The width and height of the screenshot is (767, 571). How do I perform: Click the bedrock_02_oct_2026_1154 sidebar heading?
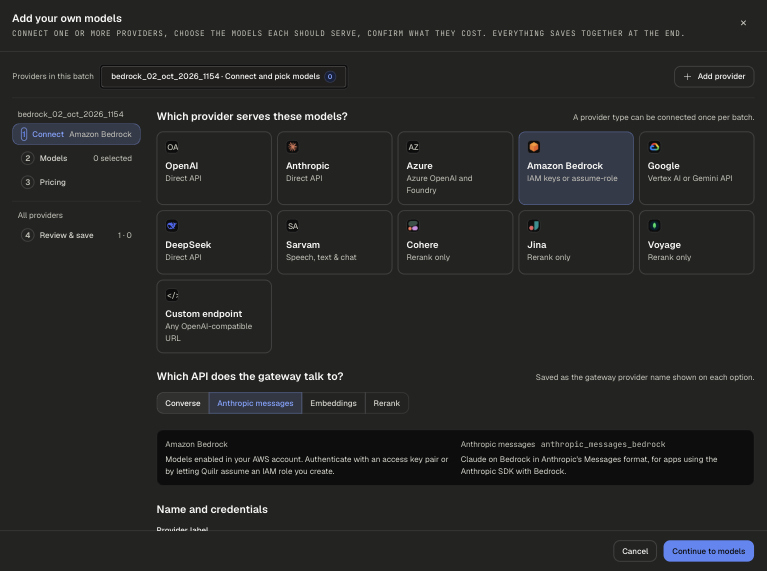(x=70, y=114)
